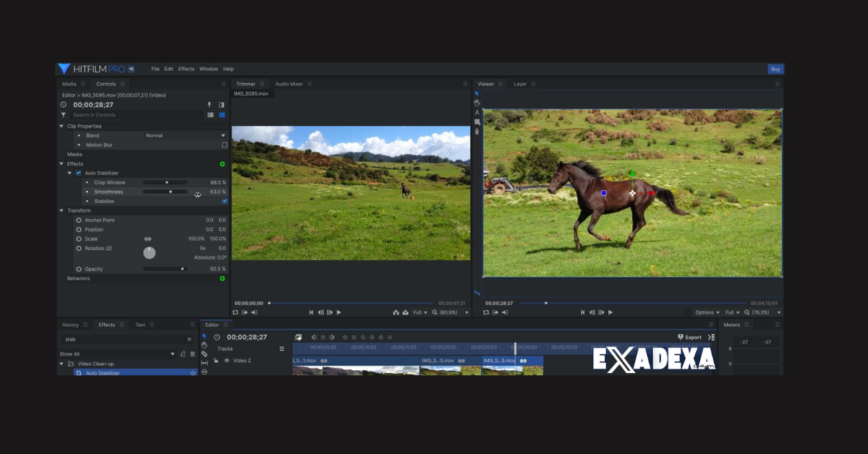Click the green plus to add an effect
This screenshot has height=454, width=868.
click(x=222, y=163)
